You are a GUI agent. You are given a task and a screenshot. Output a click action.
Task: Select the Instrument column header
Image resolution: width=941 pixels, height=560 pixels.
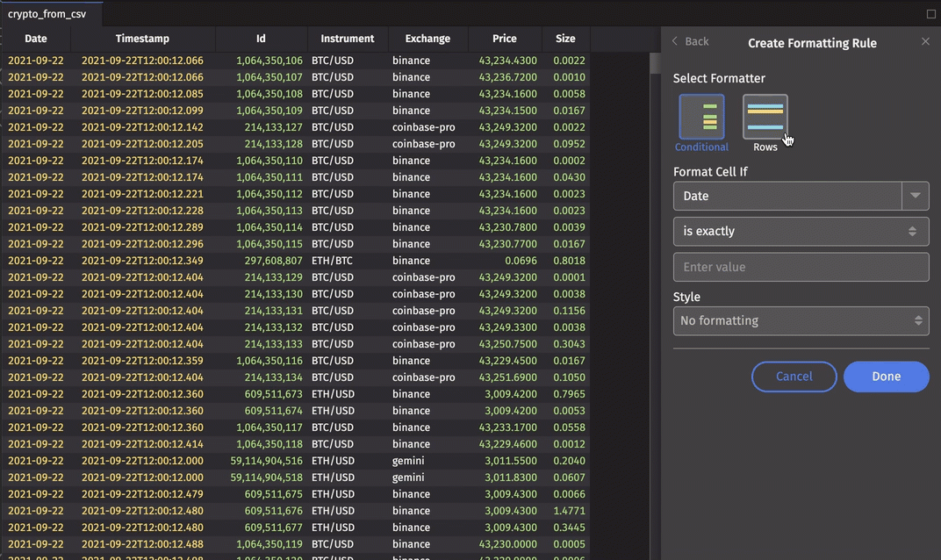click(x=348, y=39)
